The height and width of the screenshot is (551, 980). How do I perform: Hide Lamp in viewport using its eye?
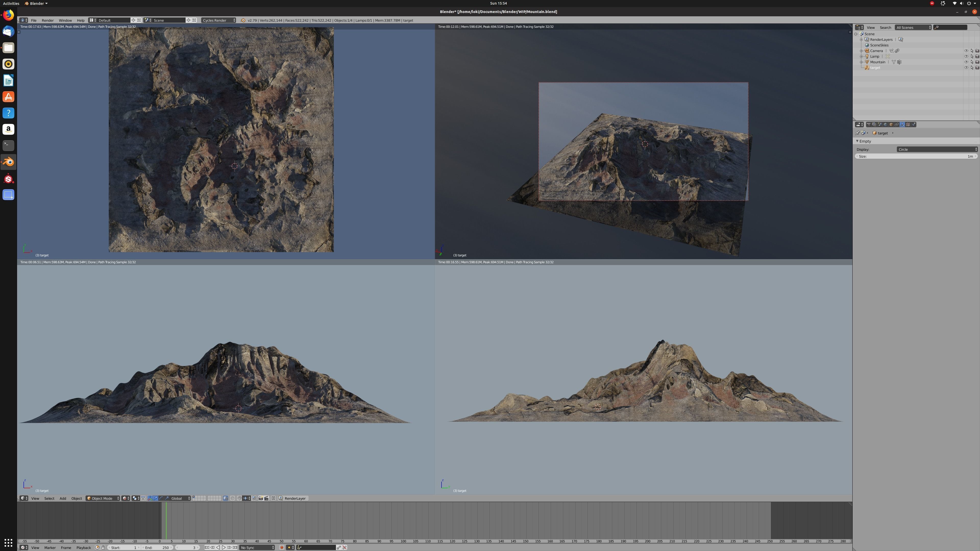coord(966,56)
